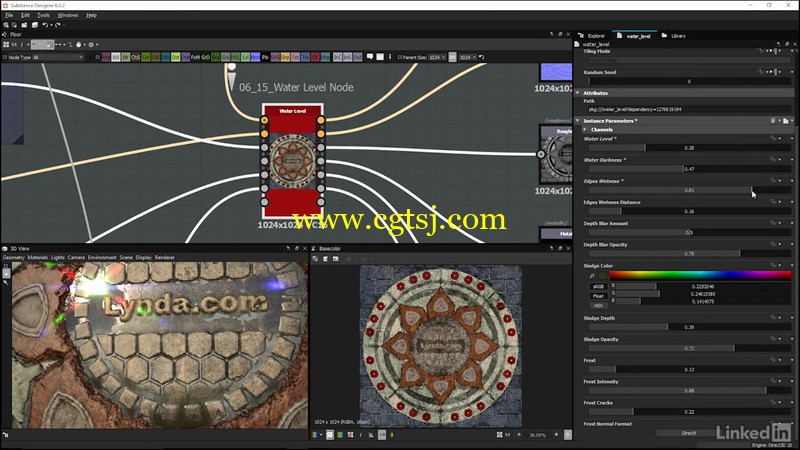Screen dimensions: 800x450
Task: Add graph comment speech bubble icon
Action: tap(370, 57)
